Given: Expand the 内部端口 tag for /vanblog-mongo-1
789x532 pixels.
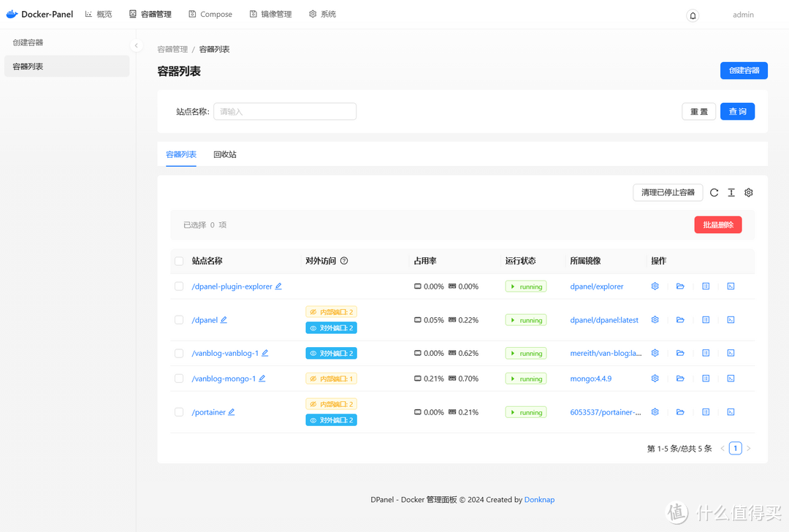Looking at the screenshot, I should coord(331,378).
